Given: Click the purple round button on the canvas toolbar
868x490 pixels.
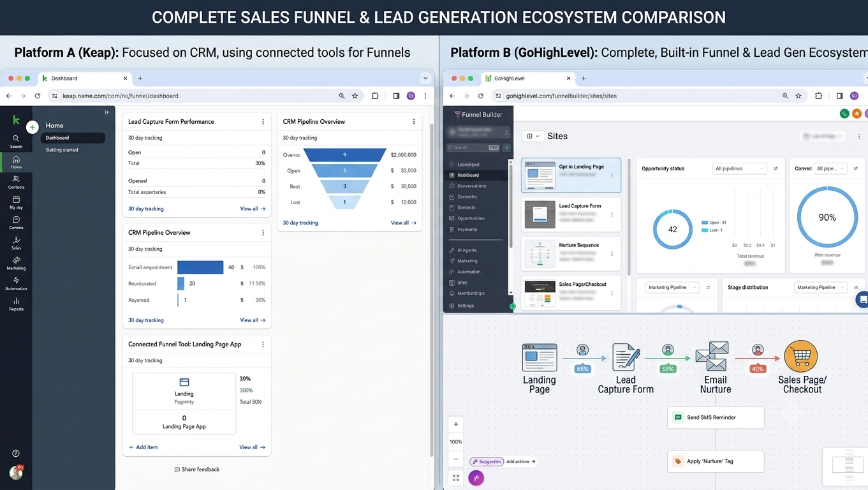Looking at the screenshot, I should [476, 477].
